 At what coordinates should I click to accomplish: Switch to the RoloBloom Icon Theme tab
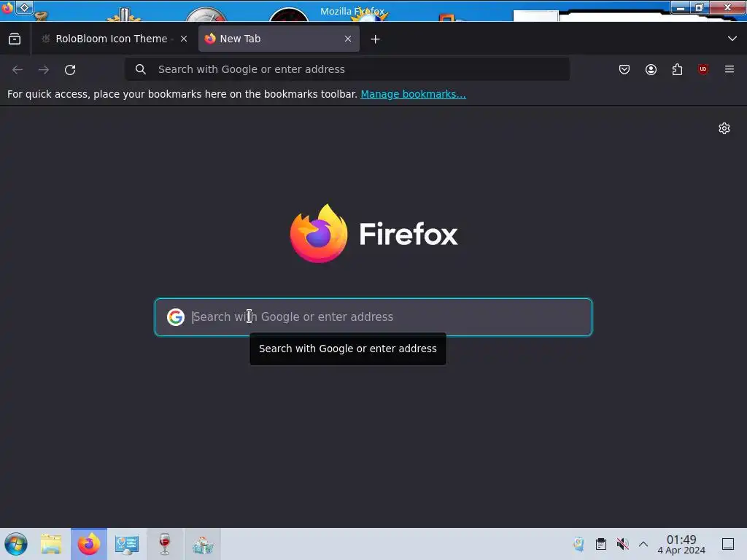coord(113,39)
